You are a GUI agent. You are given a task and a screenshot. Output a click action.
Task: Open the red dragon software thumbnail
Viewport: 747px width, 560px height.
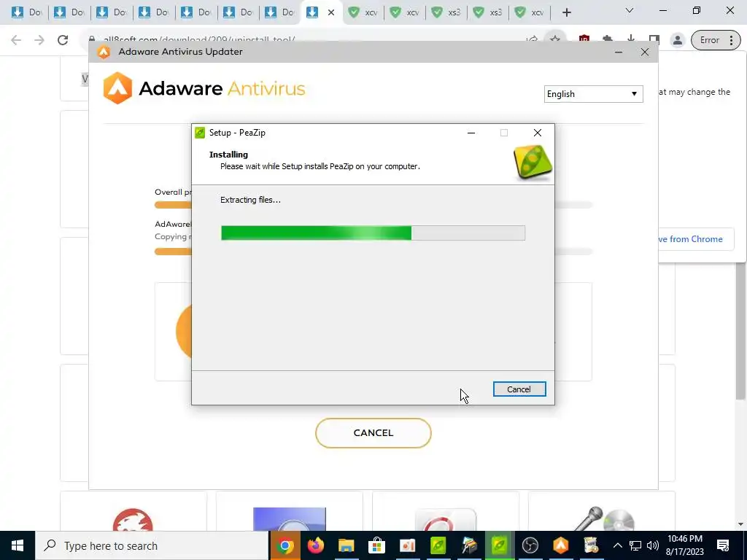pos(133,520)
